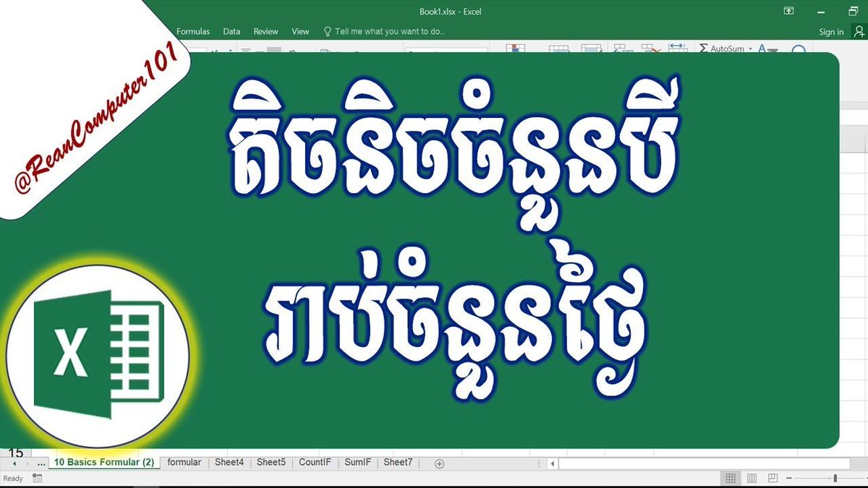Click the Sign in link
Screen dimensions: 868x488
(830, 31)
